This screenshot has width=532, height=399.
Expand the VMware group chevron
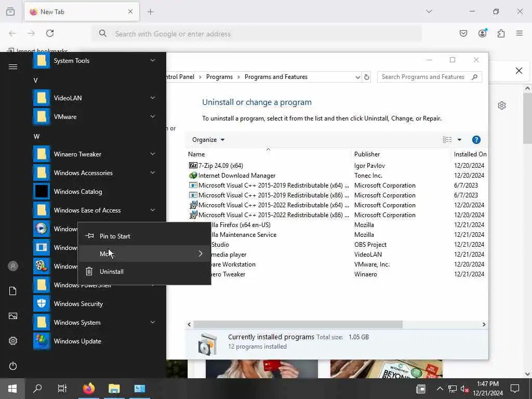(x=153, y=116)
